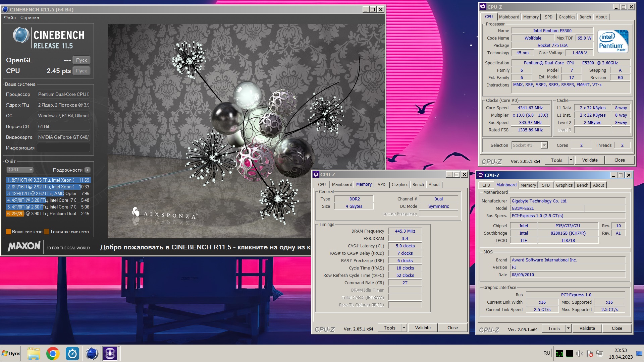Click into the Информация input field
Viewport: 644px width, 362px height.
coord(63,148)
